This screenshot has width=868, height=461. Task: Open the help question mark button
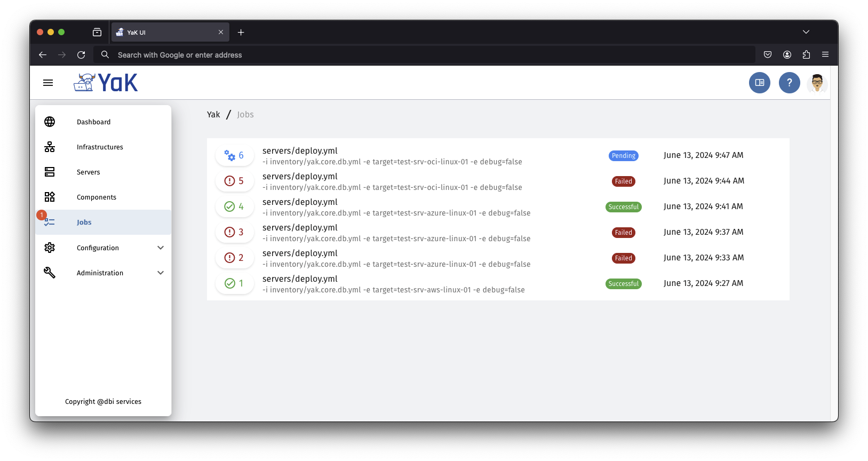tap(789, 83)
